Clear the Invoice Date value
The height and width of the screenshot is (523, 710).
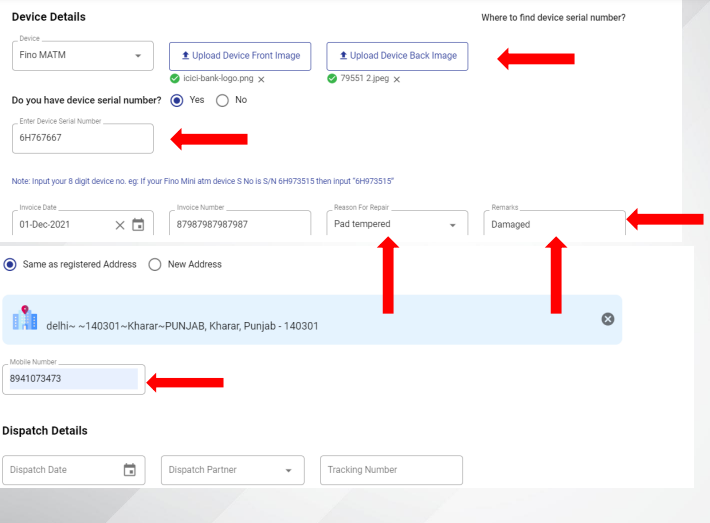click(x=120, y=225)
